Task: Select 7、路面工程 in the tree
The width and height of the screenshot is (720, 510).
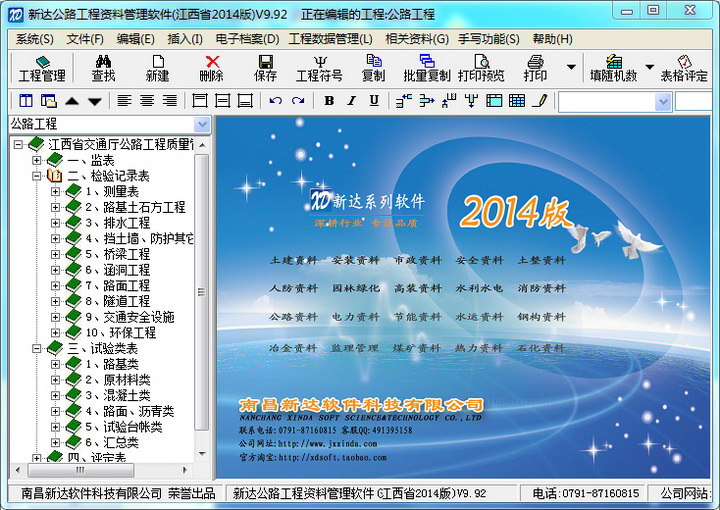Action: pyautogui.click(x=118, y=286)
